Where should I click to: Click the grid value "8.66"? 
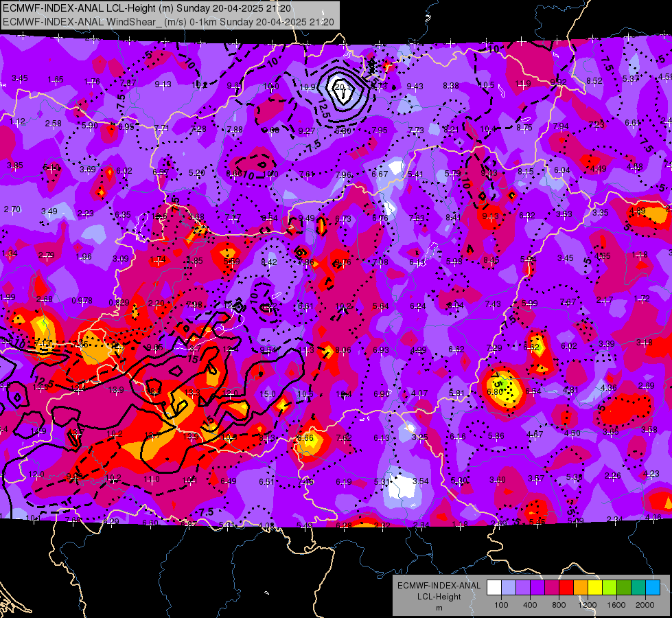[305, 438]
